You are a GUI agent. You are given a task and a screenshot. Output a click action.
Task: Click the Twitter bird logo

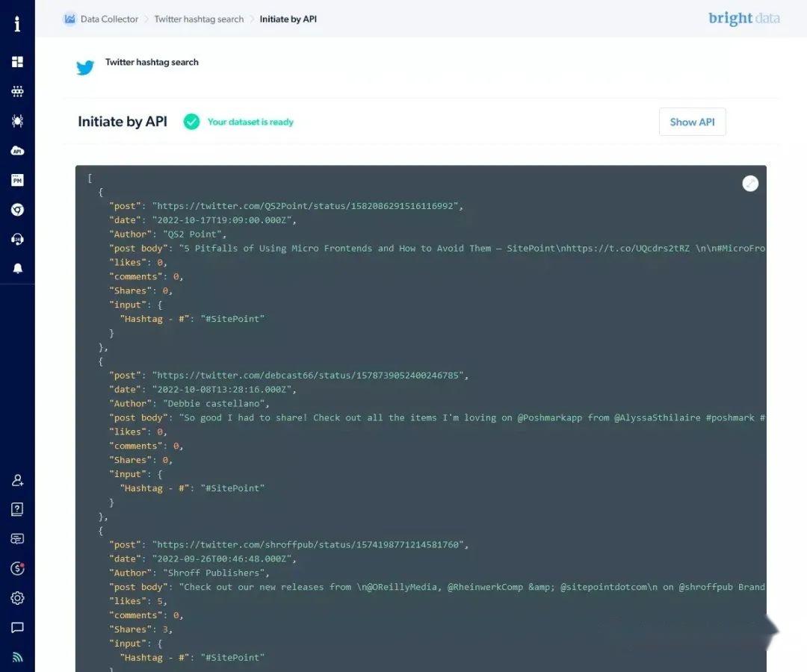pyautogui.click(x=85, y=67)
